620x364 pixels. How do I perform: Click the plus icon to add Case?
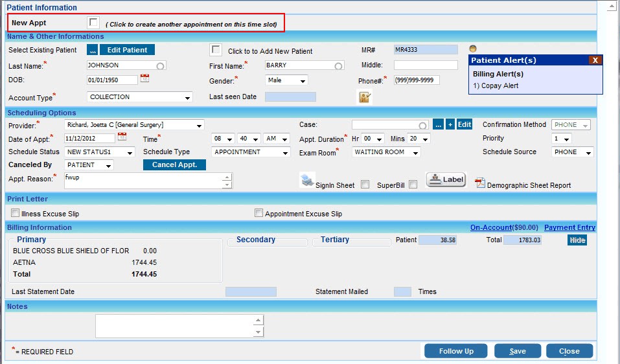click(450, 124)
